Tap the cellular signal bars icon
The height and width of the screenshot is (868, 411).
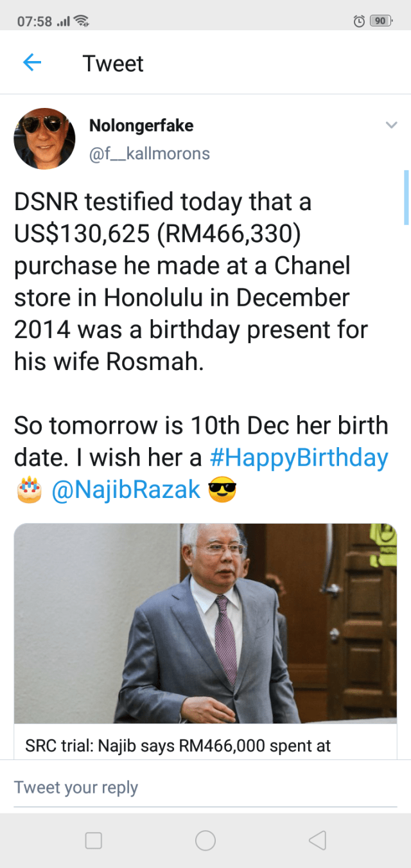63,22
